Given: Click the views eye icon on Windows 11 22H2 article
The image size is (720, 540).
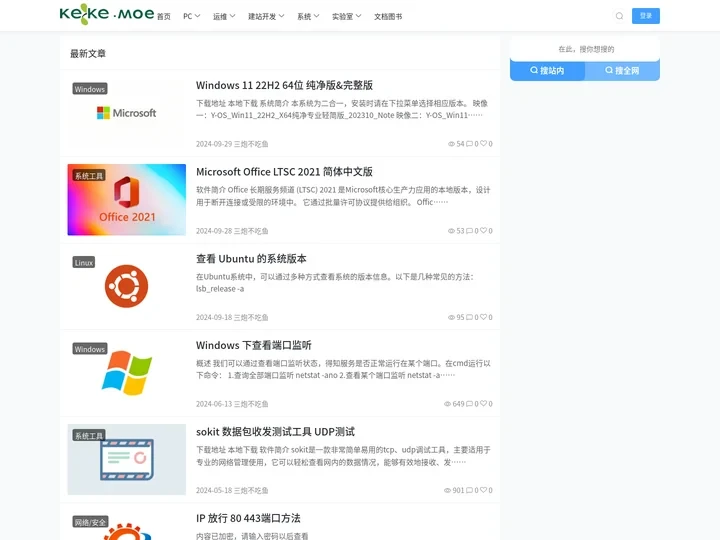Looking at the screenshot, I should [x=451, y=144].
